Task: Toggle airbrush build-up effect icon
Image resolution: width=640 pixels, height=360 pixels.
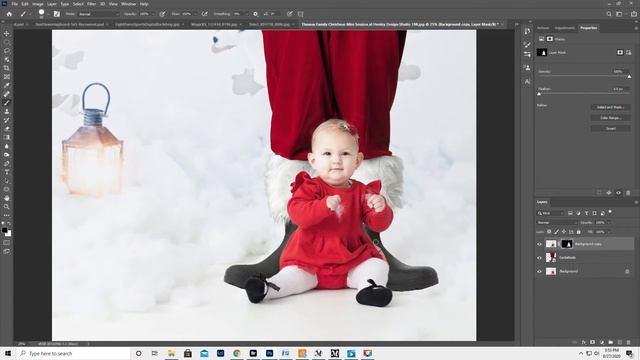Action: [x=204, y=14]
